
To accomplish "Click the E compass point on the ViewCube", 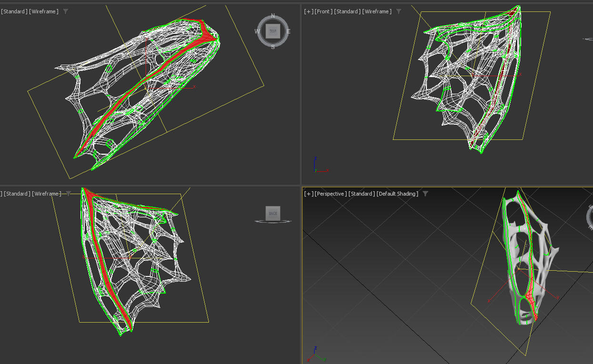I will 288,31.
